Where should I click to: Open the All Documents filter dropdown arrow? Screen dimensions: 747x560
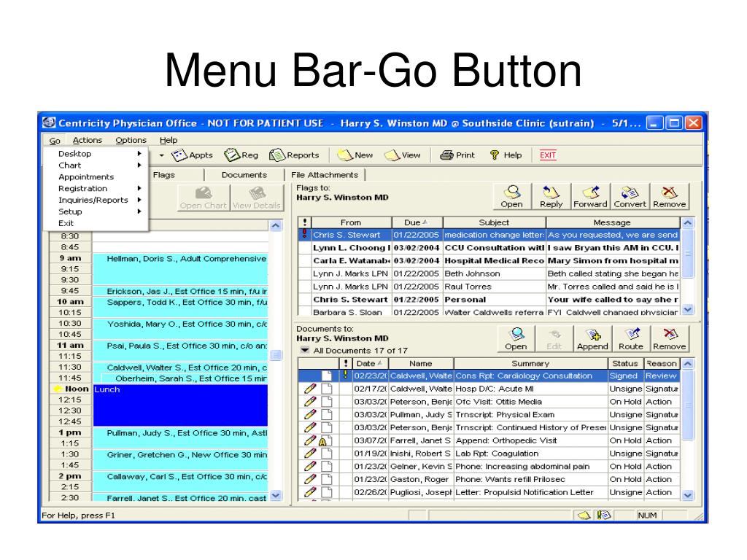[305, 351]
